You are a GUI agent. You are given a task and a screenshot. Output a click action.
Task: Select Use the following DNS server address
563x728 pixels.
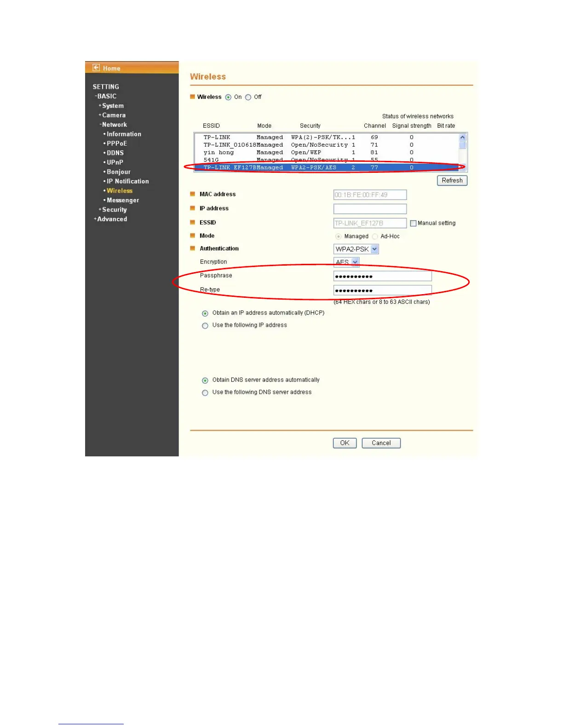[x=205, y=393]
